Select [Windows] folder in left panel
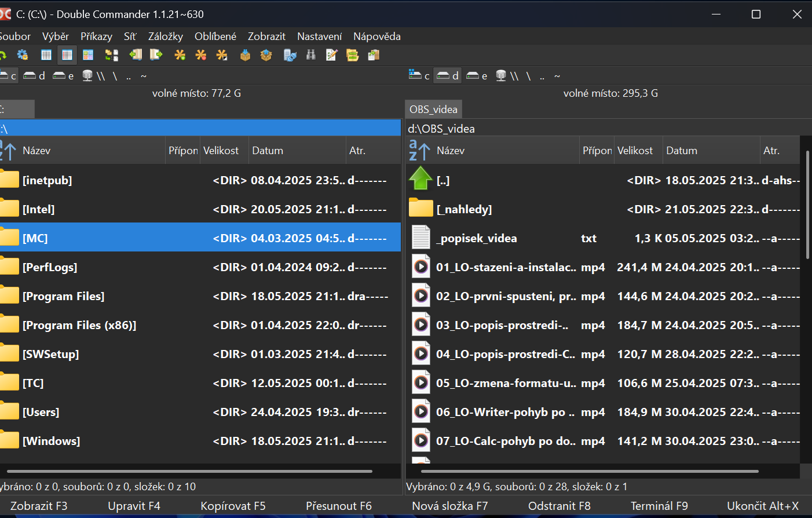Image resolution: width=812 pixels, height=518 pixels. point(200,441)
